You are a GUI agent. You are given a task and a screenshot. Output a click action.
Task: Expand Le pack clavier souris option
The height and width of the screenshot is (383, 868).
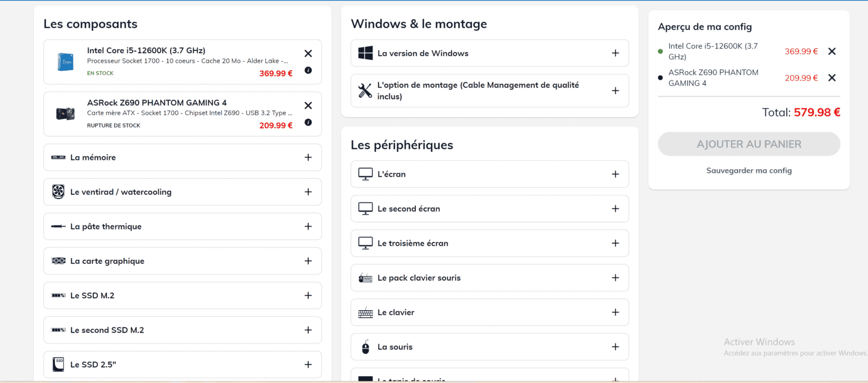tap(489, 278)
